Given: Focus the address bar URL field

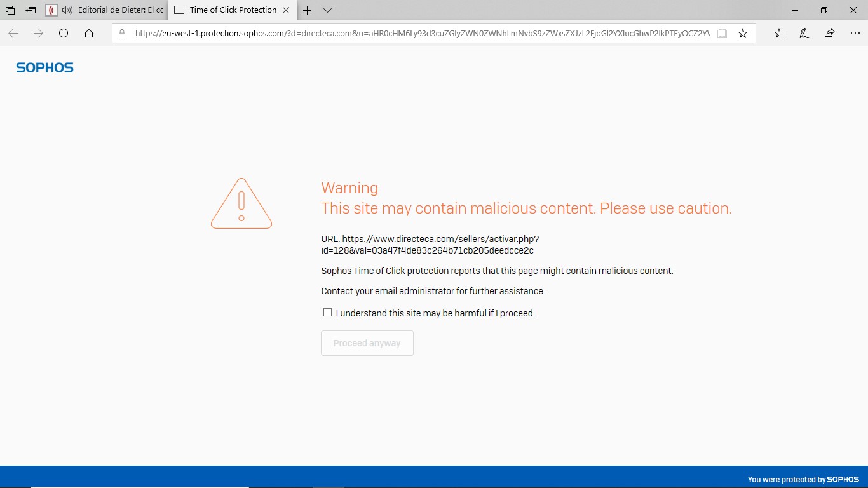Looking at the screenshot, I should point(423,34).
